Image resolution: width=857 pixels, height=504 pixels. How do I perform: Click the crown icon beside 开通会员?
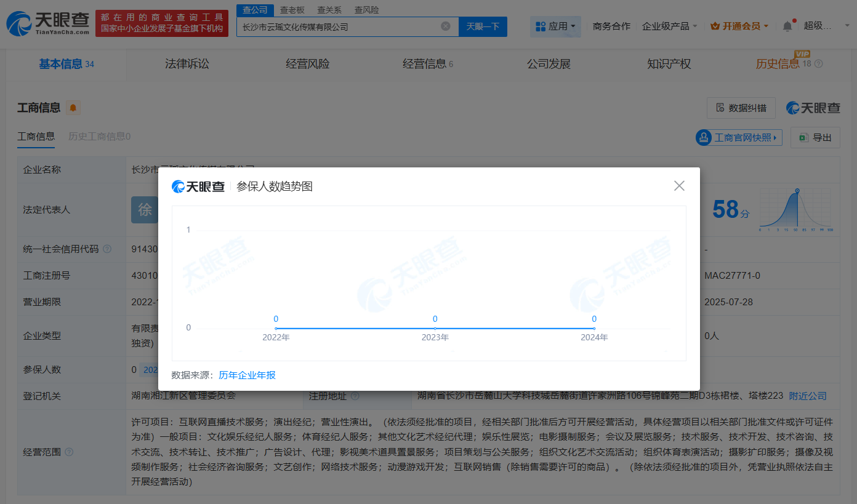point(714,26)
